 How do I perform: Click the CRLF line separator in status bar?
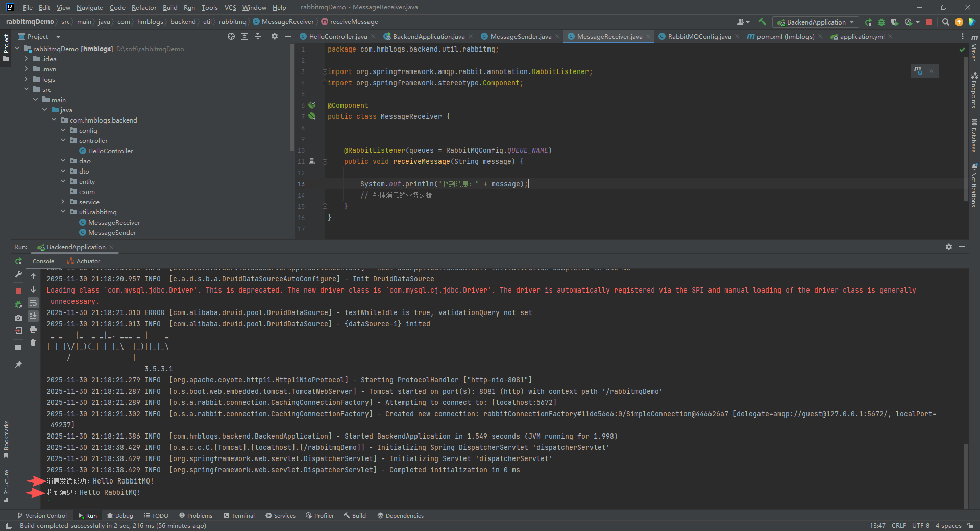[899, 525]
